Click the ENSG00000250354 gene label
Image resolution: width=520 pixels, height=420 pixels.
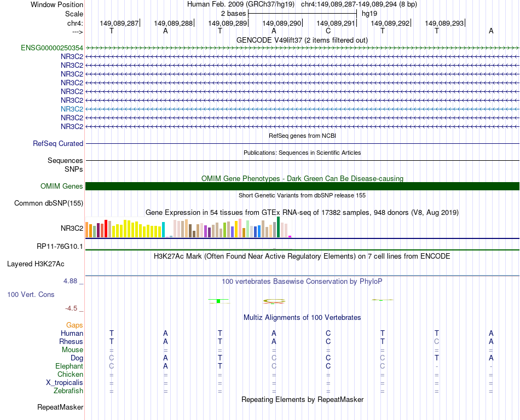(52, 48)
